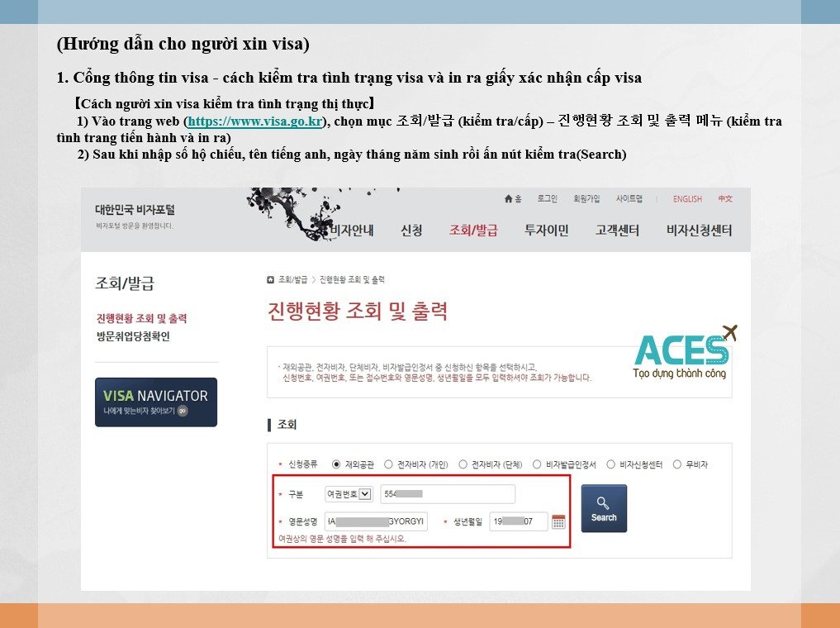Click the home icon in top navigation
The image size is (840, 628).
click(509, 199)
